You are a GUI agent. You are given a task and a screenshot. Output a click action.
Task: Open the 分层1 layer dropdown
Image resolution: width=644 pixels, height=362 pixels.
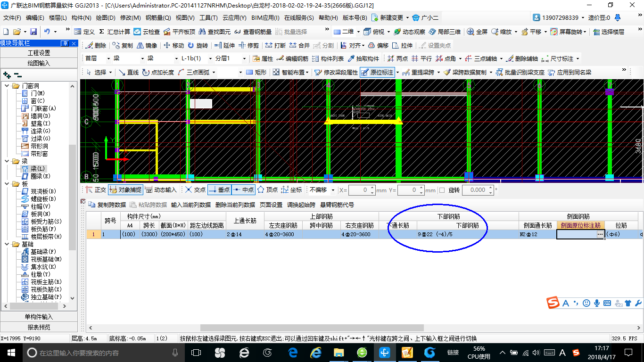[244, 58]
